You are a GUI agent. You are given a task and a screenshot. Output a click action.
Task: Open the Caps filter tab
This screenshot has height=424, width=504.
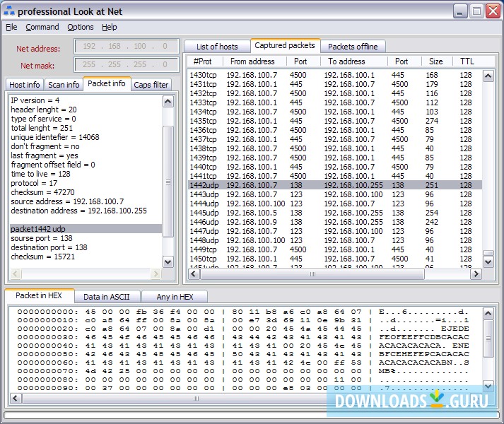coord(151,85)
